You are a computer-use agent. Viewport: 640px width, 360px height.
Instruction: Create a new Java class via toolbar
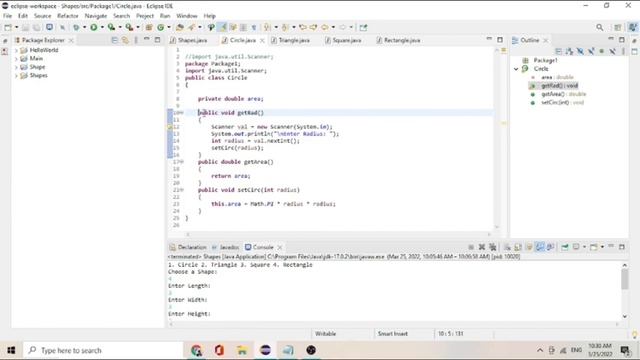point(161,27)
